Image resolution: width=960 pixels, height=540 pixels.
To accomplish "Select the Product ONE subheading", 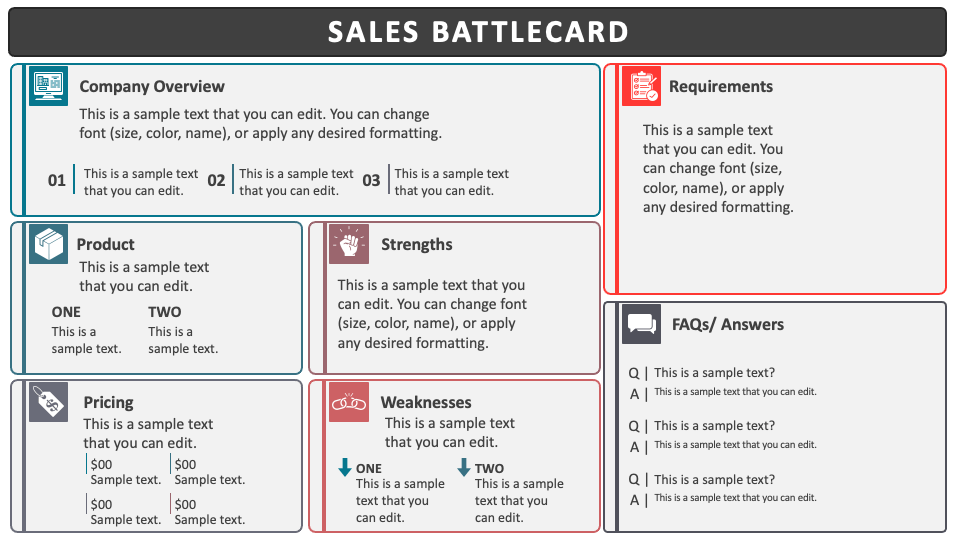I will click(66, 312).
